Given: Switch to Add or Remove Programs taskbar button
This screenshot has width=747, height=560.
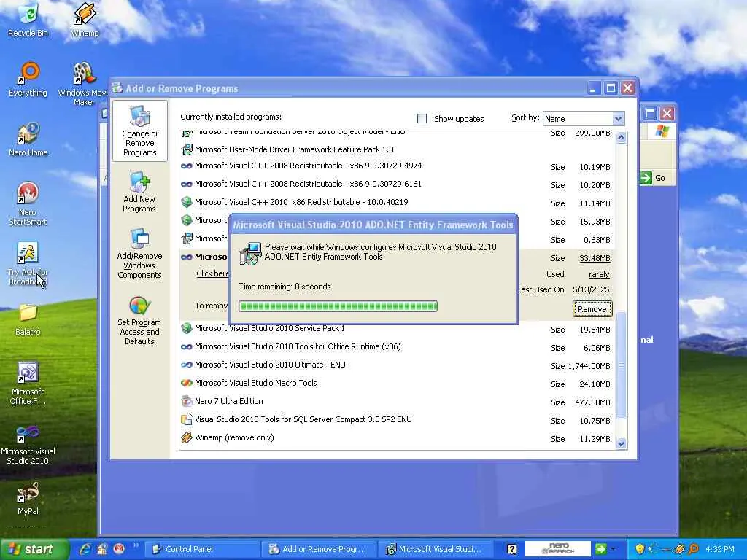Looking at the screenshot, I should tap(320, 549).
